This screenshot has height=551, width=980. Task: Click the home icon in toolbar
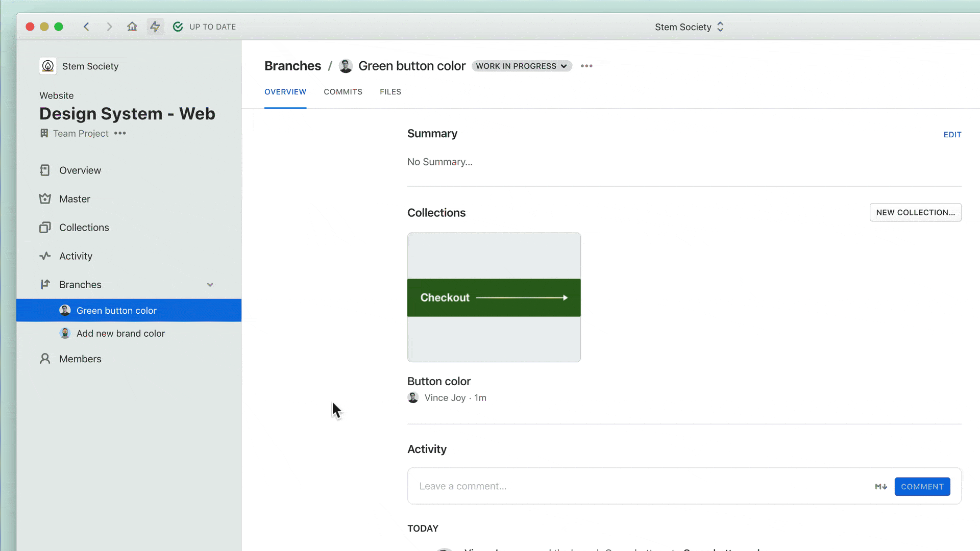pyautogui.click(x=132, y=27)
